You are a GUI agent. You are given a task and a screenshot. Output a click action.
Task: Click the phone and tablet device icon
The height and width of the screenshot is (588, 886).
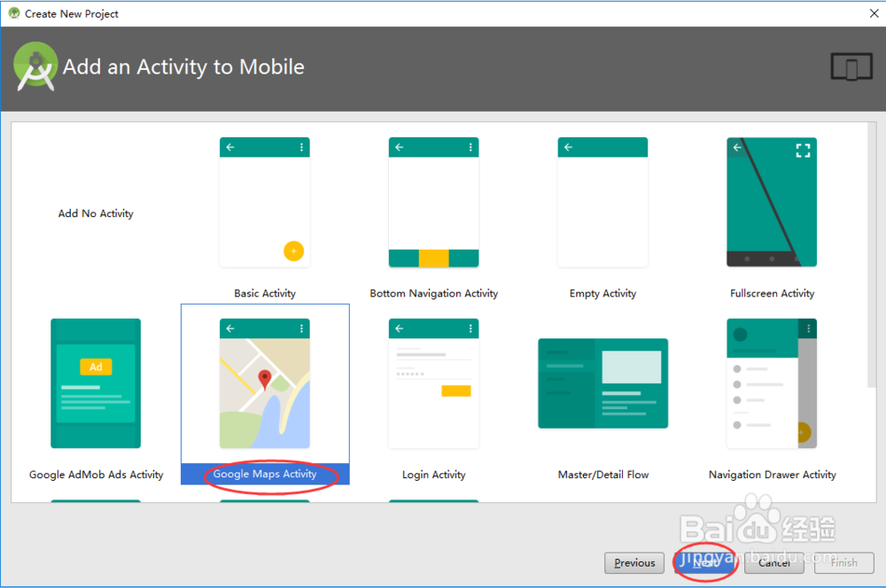point(851,66)
